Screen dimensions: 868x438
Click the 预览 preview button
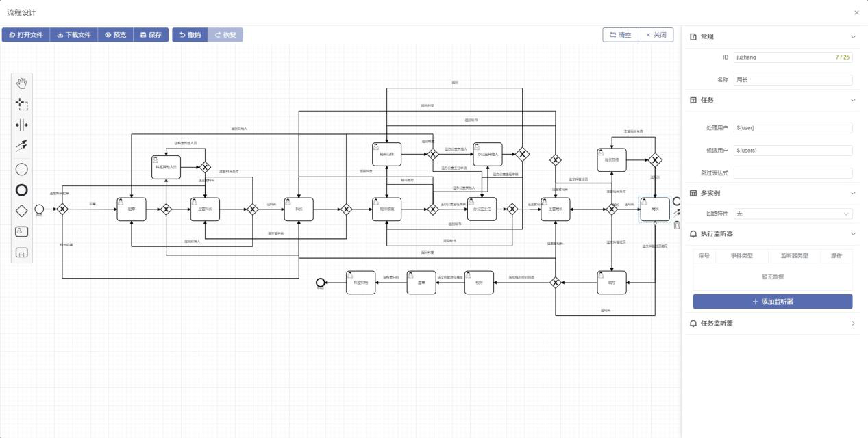pos(116,35)
